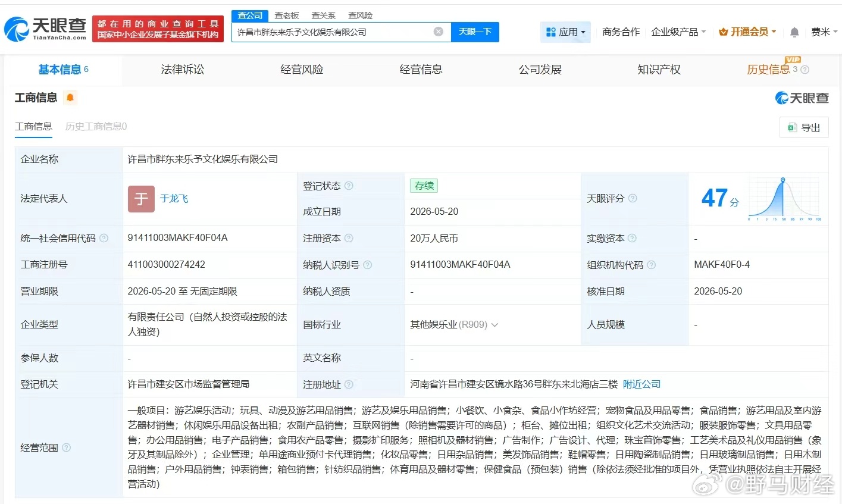Open legal representative 于龙飞 link
The width and height of the screenshot is (842, 504).
click(x=174, y=199)
